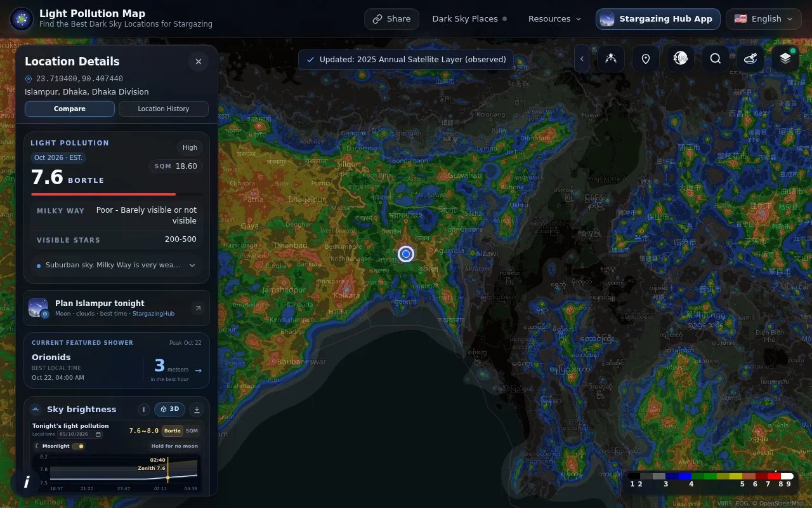Screen dimensions: 812x508
Task: Click the location pin toolbar icon
Action: tap(646, 58)
